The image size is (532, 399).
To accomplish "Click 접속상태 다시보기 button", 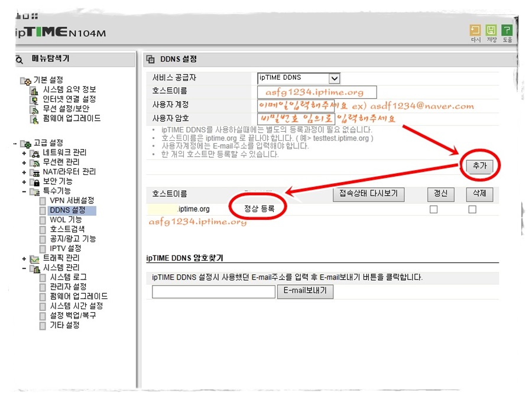I will pyautogui.click(x=368, y=194).
